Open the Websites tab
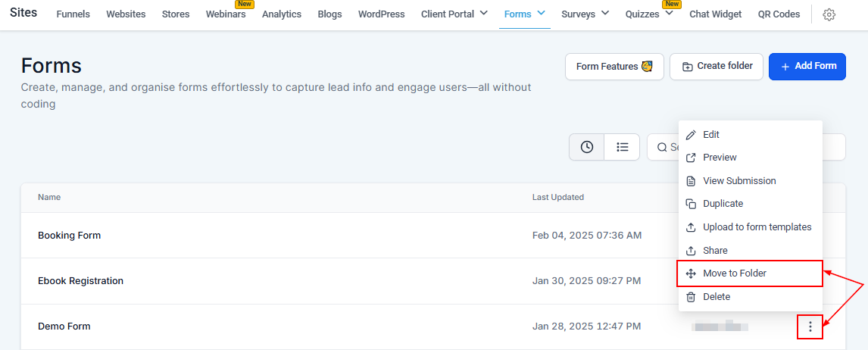 click(126, 14)
